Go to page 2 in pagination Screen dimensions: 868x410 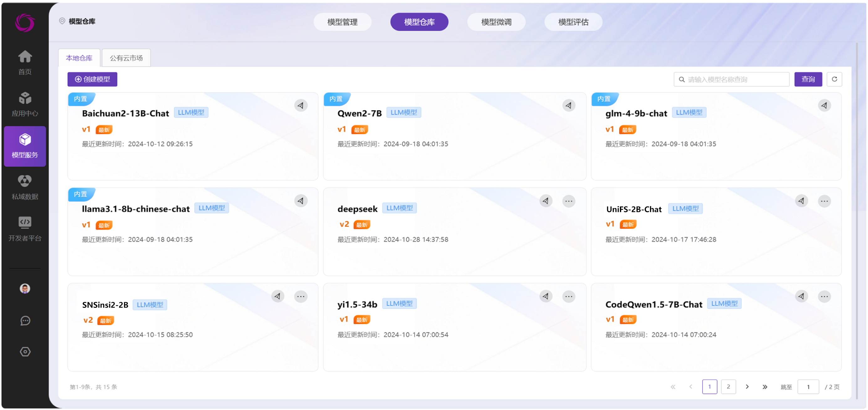(x=728, y=387)
